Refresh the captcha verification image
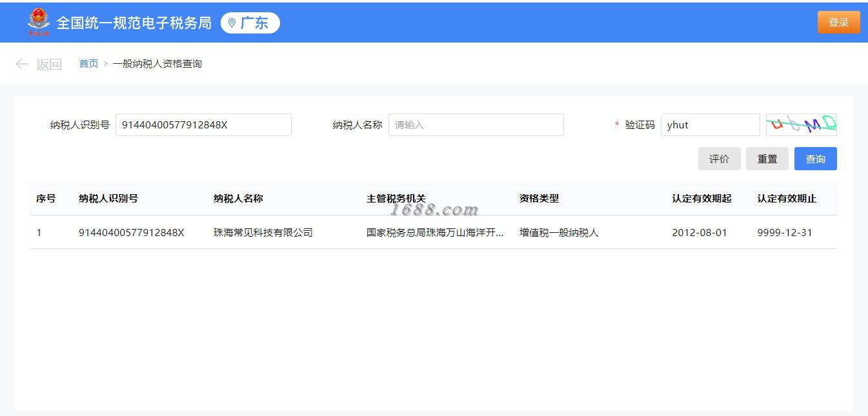This screenshot has height=416, width=868. [x=801, y=124]
